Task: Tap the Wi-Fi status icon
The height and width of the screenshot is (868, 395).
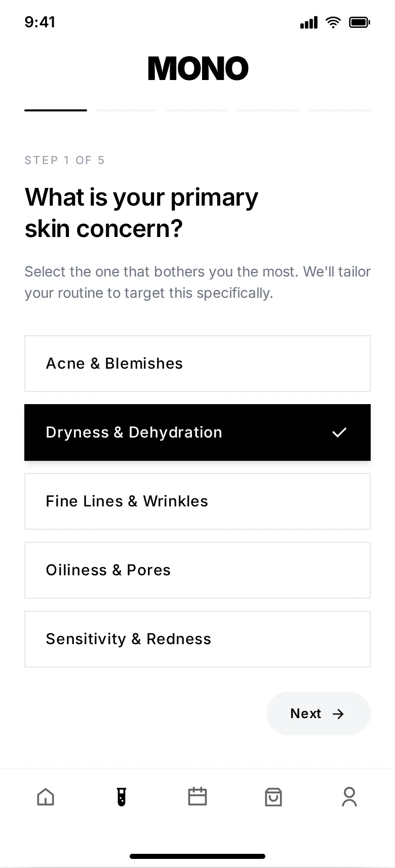Action: coord(333,22)
